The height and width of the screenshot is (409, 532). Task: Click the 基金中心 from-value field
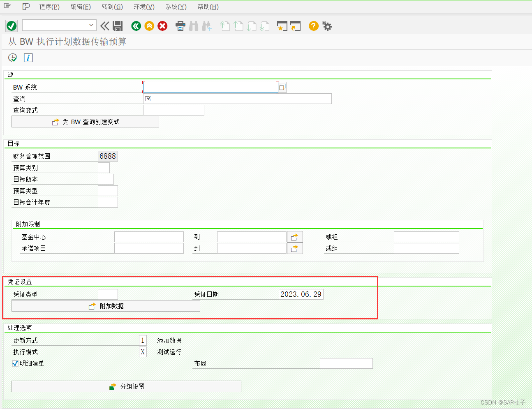149,237
